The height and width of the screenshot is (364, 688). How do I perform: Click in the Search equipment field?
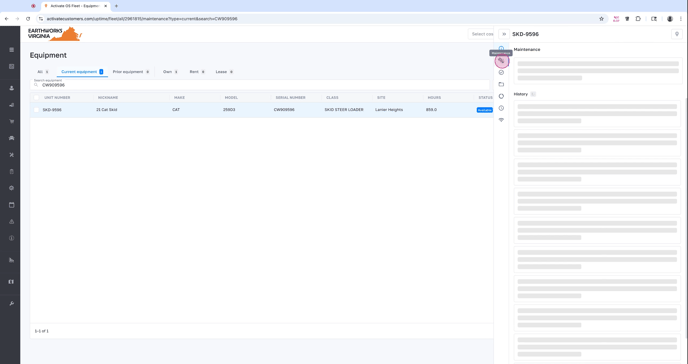coord(261,84)
